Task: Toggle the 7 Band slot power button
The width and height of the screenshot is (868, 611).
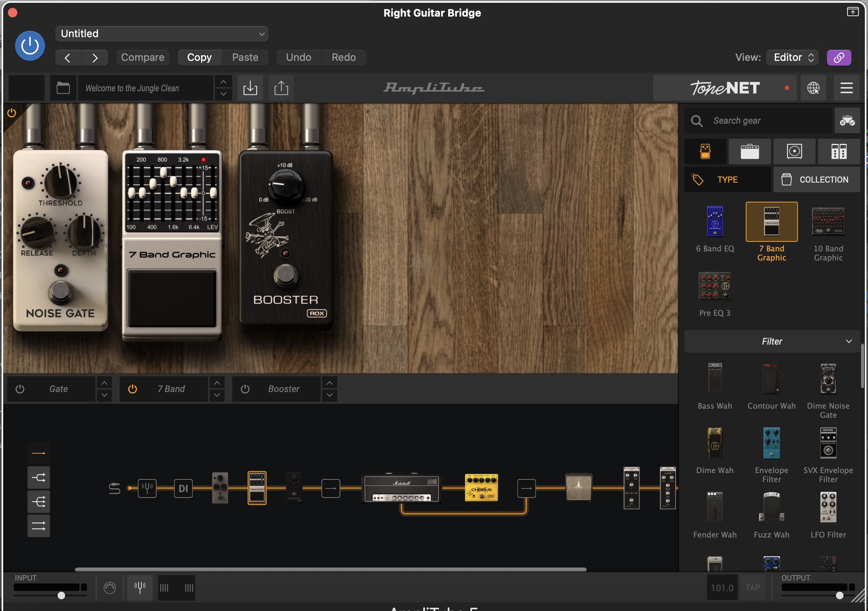Action: [x=133, y=389]
